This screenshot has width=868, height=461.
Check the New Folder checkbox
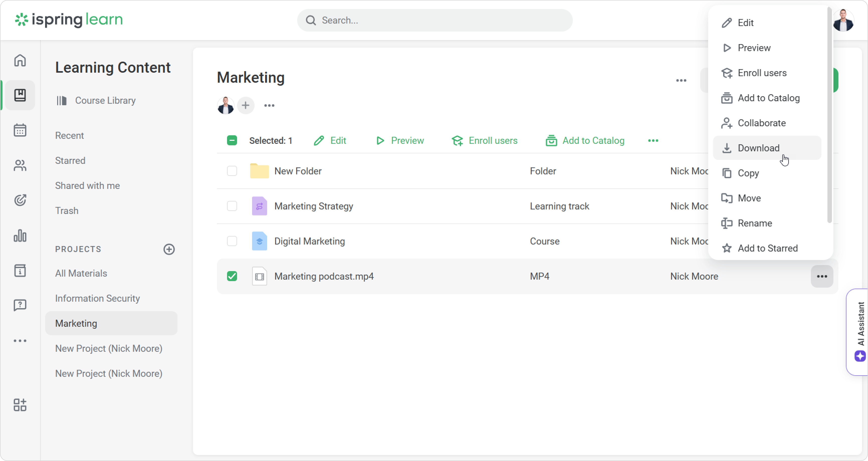tap(232, 171)
